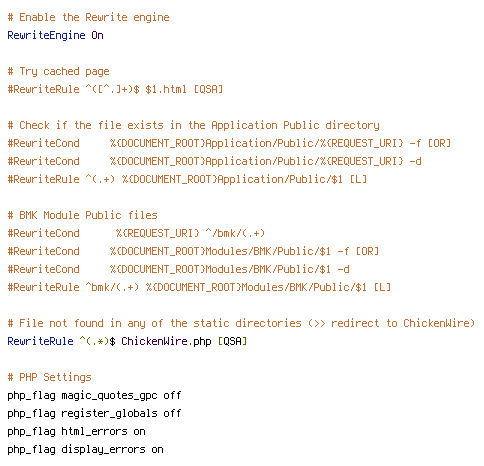Click the [QSA] flag after ChickenWire.php

click(x=232, y=342)
